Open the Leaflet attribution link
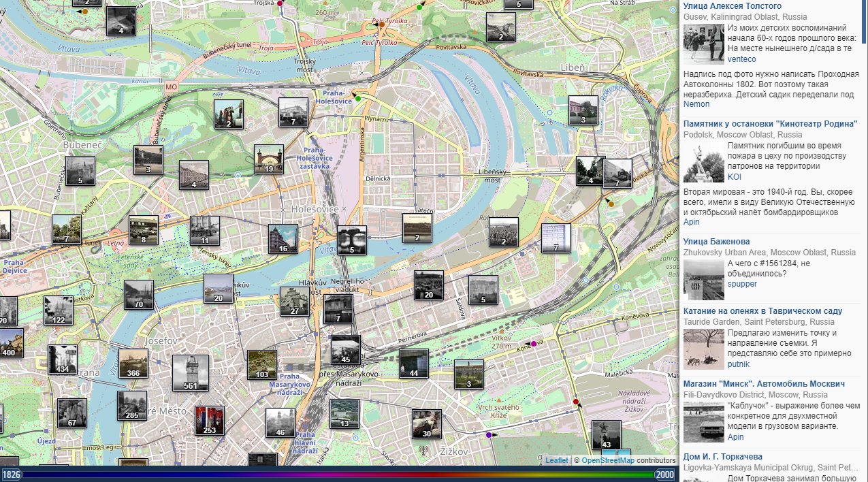The height and width of the screenshot is (482, 868). [556, 461]
